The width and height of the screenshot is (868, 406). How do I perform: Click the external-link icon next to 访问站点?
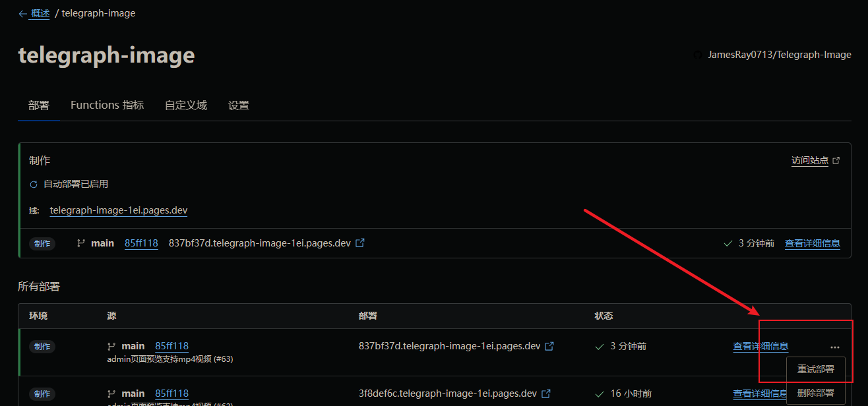pos(836,161)
